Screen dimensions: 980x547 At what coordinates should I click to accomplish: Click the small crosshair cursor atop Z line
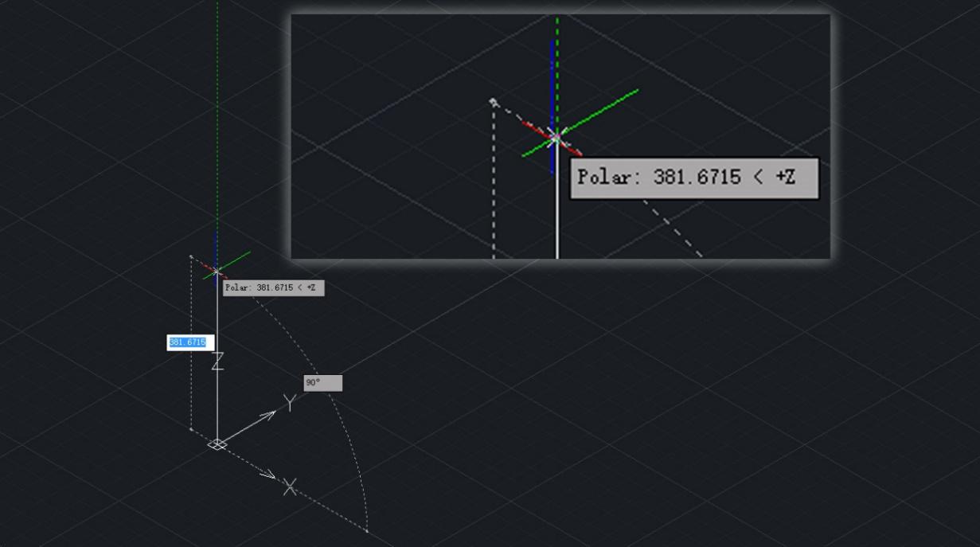click(217, 272)
